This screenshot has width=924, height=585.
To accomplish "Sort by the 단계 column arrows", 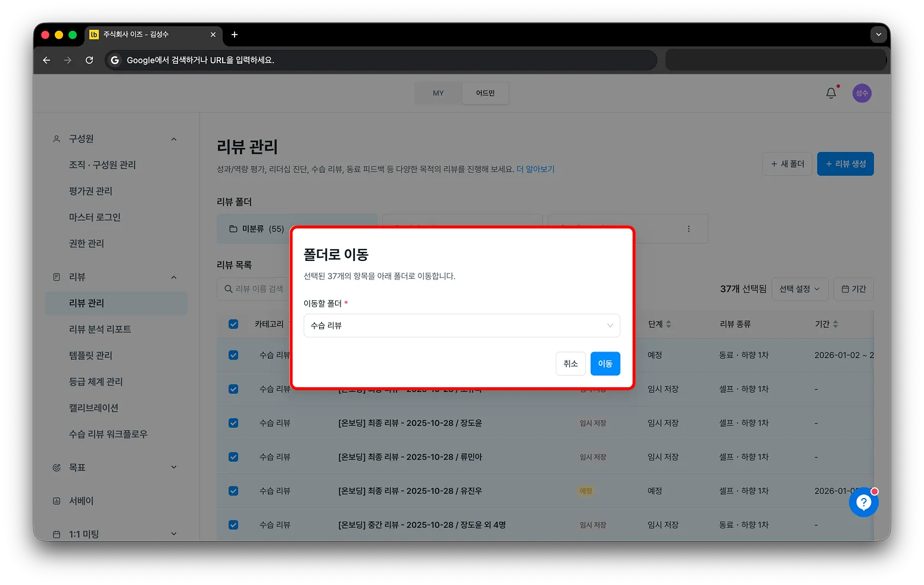I will click(669, 324).
